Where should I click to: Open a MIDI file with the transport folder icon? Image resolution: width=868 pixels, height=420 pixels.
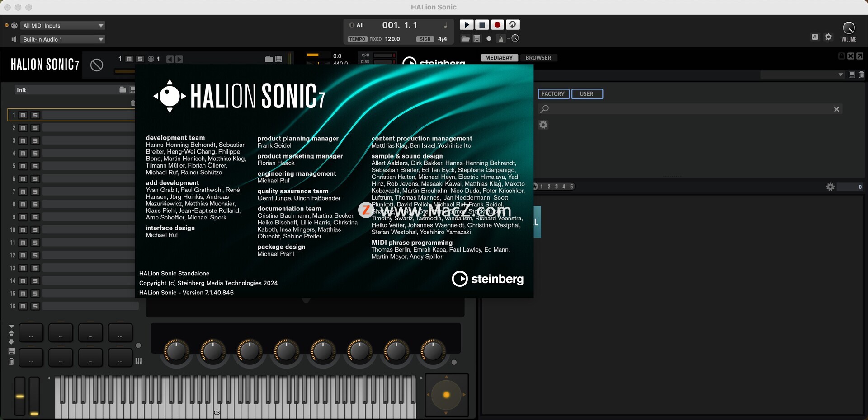click(x=465, y=39)
